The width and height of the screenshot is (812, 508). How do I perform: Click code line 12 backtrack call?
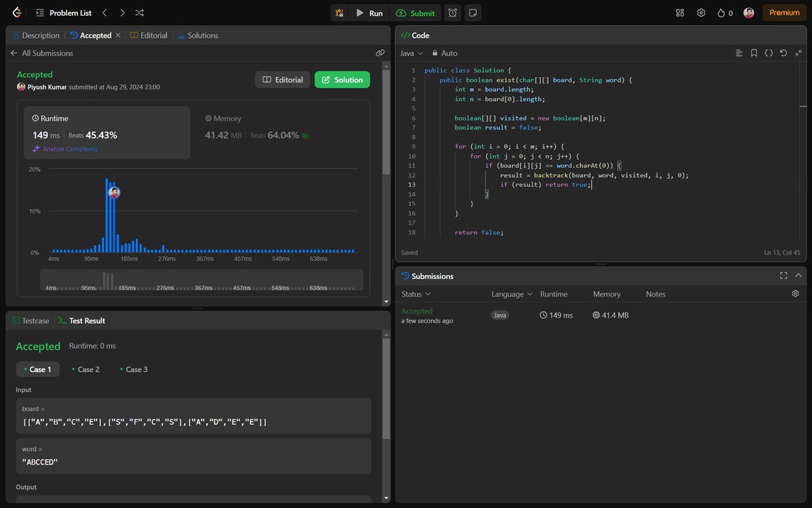pyautogui.click(x=594, y=175)
